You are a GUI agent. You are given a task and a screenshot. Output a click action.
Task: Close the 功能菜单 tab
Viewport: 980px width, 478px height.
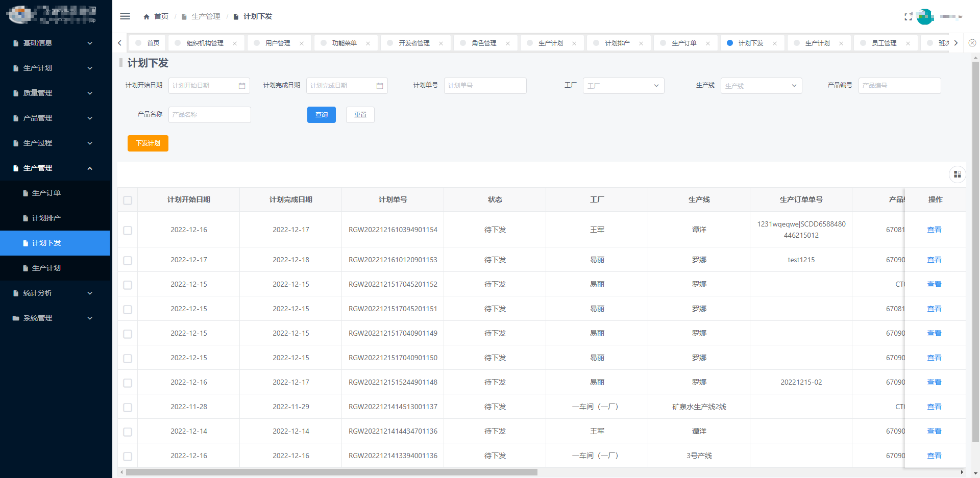coord(368,43)
